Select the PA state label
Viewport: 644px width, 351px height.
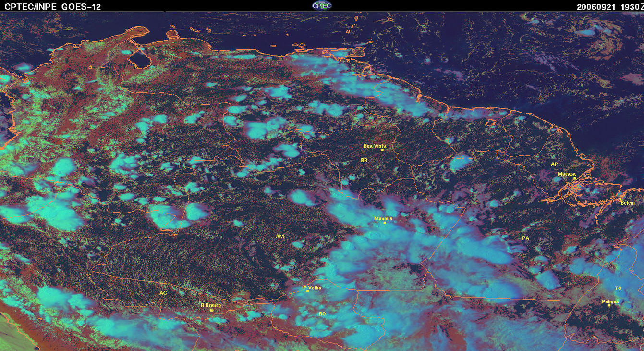pyautogui.click(x=525, y=238)
